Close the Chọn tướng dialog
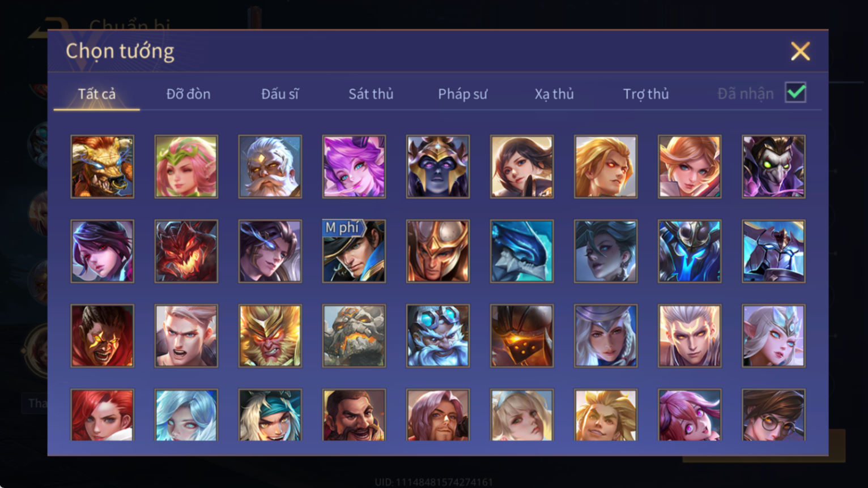 (x=800, y=52)
